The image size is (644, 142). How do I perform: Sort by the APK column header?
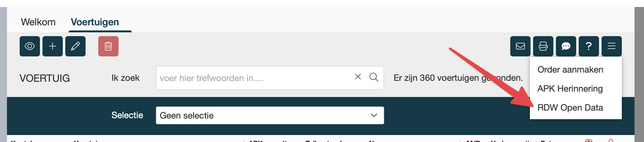[x=256, y=141]
